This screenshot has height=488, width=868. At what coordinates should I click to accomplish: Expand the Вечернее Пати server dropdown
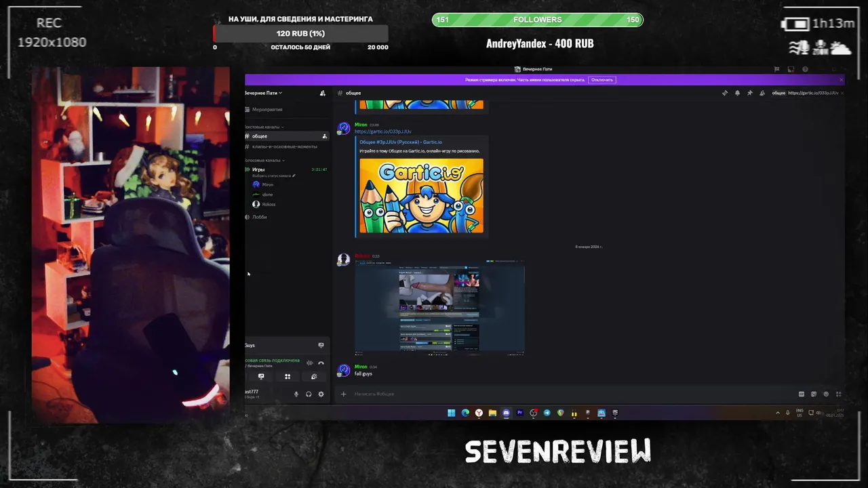point(264,93)
